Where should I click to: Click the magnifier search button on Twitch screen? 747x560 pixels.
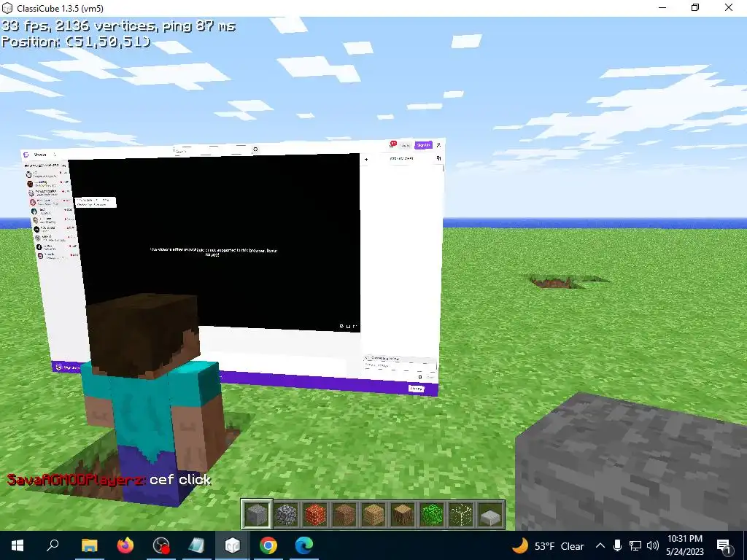coord(255,149)
